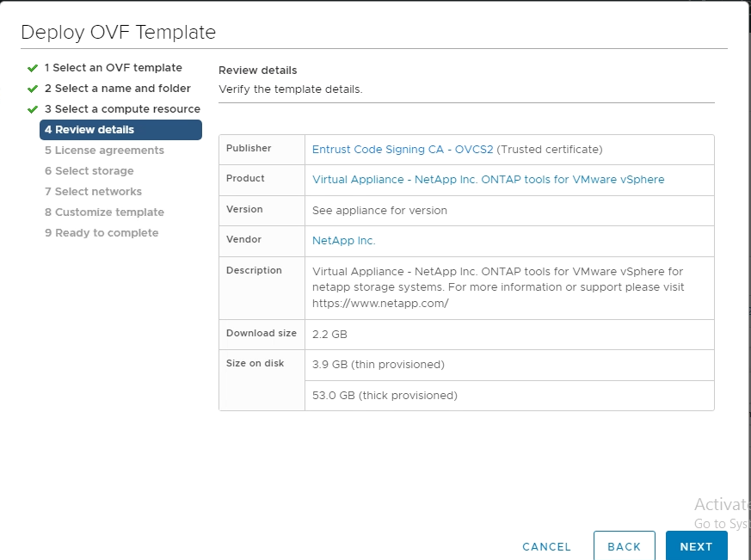Click the checkmark beside Select a compute resource
Screen dimensions: 751x560
(x=33, y=109)
